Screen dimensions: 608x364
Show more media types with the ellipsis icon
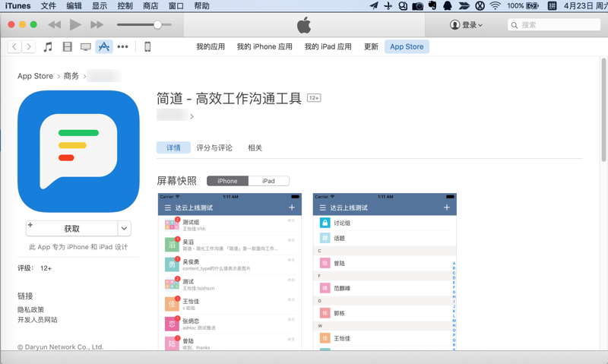point(122,47)
